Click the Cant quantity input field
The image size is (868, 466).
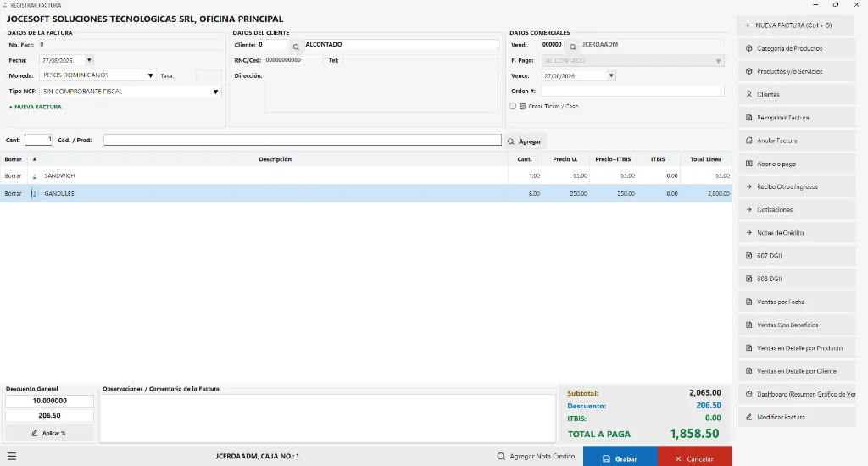point(38,141)
